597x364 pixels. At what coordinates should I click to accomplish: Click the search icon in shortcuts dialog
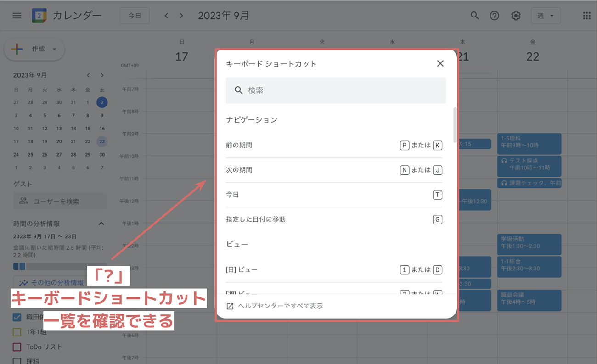coord(238,90)
